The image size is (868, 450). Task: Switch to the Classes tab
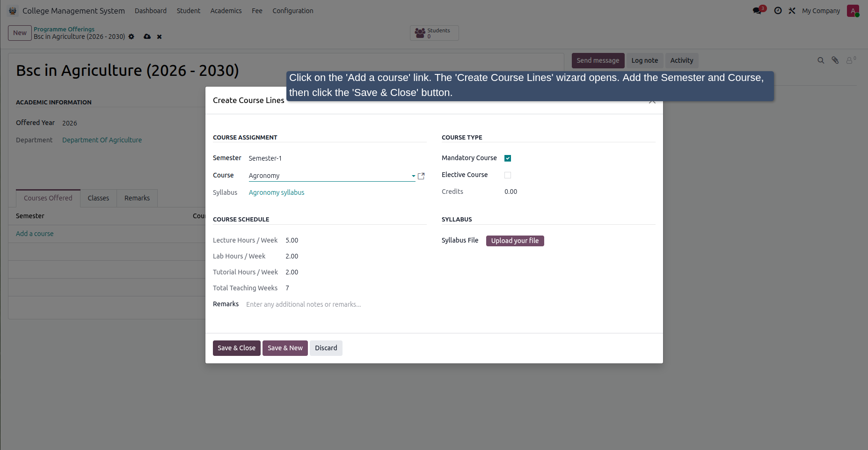pyautogui.click(x=98, y=198)
